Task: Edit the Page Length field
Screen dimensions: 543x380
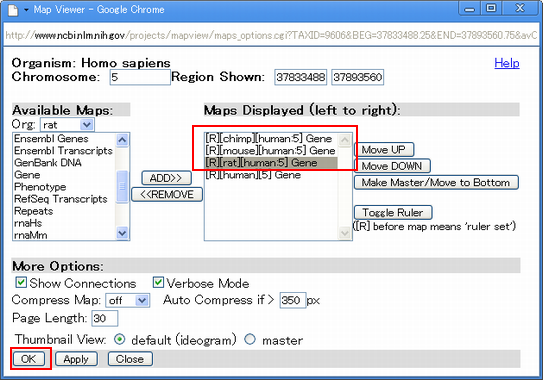Action: (x=105, y=318)
